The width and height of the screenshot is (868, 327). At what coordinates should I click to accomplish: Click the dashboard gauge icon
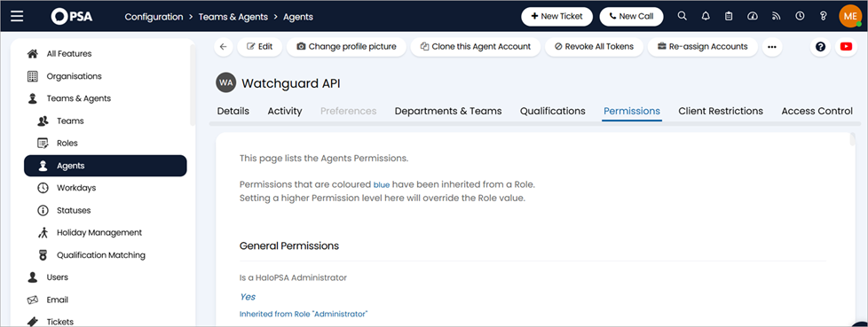[753, 16]
